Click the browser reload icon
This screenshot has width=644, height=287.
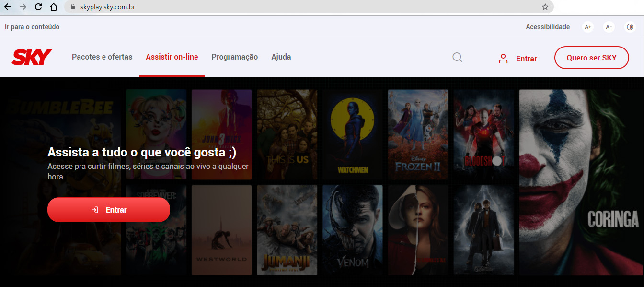pos(39,7)
